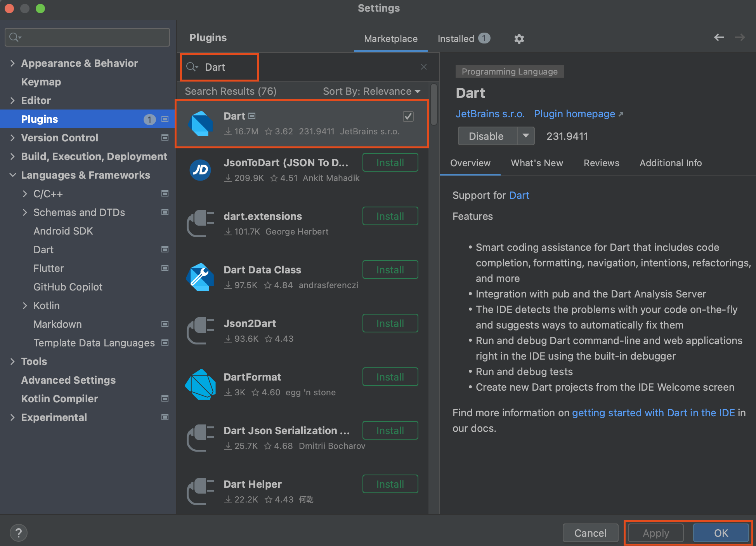Click project-level icon next to Version Control
The image size is (756, 546).
tap(165, 137)
